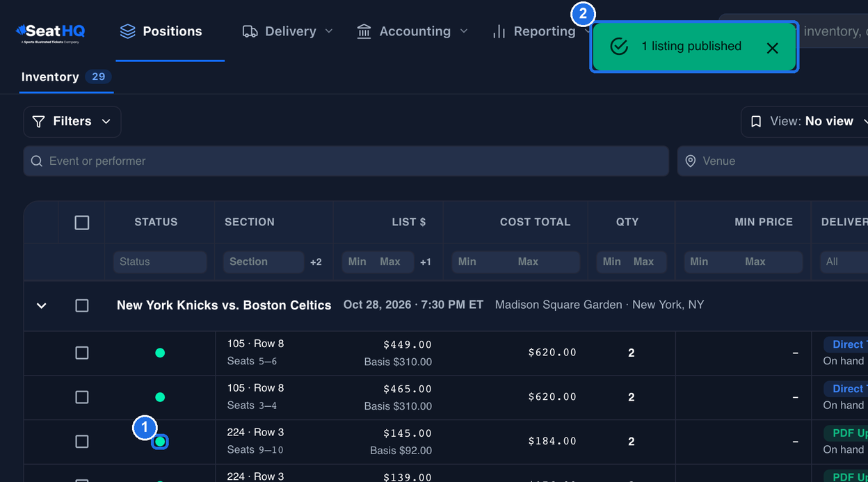Open the Positions tab
The image size is (868, 482).
click(x=161, y=31)
